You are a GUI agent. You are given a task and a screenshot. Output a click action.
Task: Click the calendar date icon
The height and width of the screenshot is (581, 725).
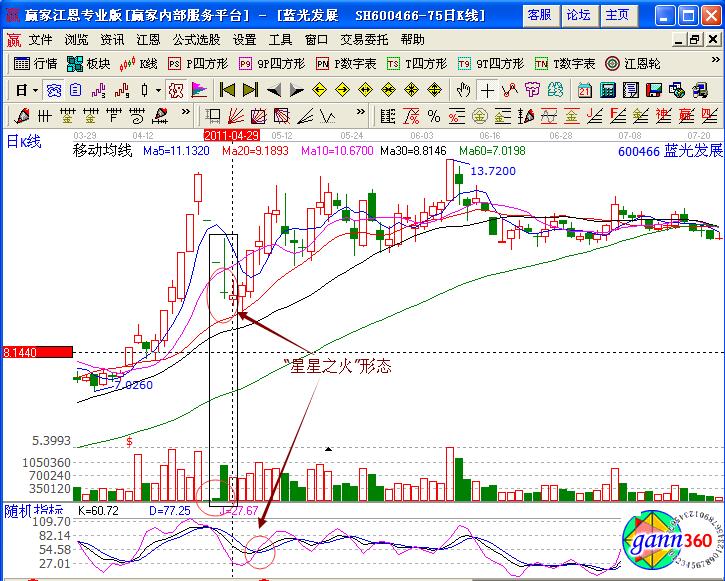tap(584, 89)
